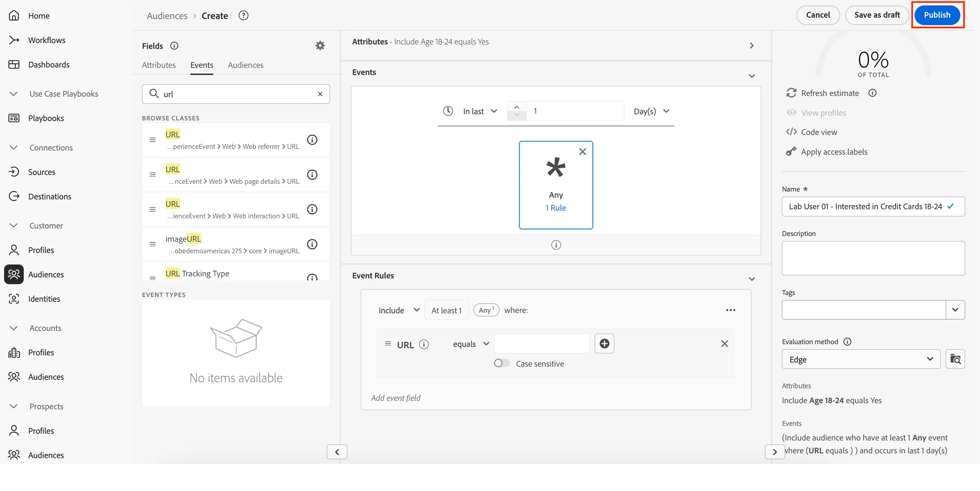Screen dimensions: 980x491
Task: Show info for imageURL field
Action: point(312,244)
